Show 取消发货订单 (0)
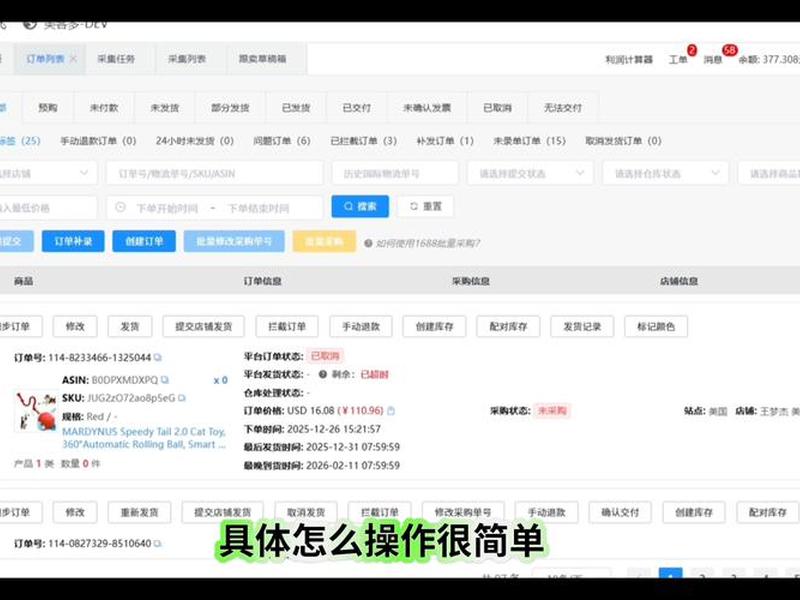The width and height of the screenshot is (800, 600). coord(623,141)
